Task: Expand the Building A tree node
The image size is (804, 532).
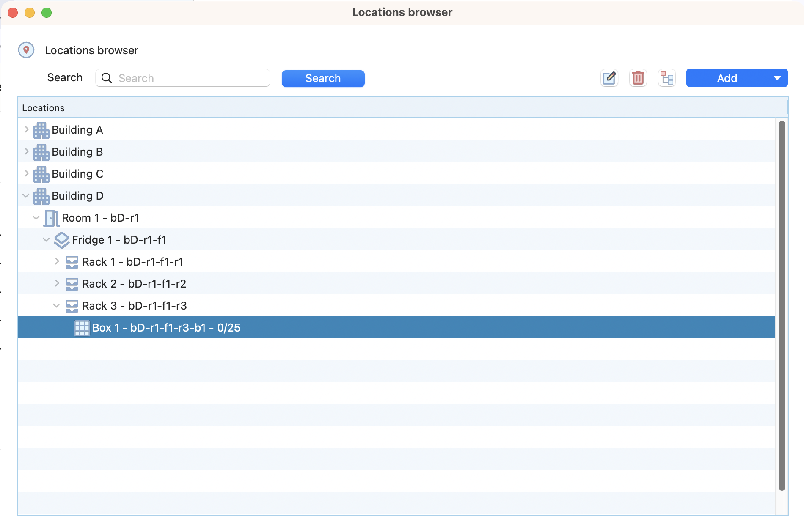Action: pyautogui.click(x=26, y=129)
